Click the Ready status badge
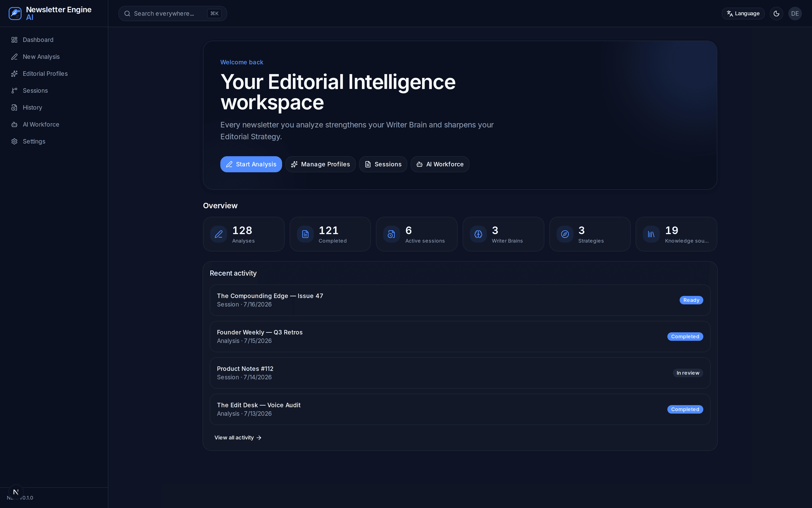The image size is (812, 508). click(691, 300)
